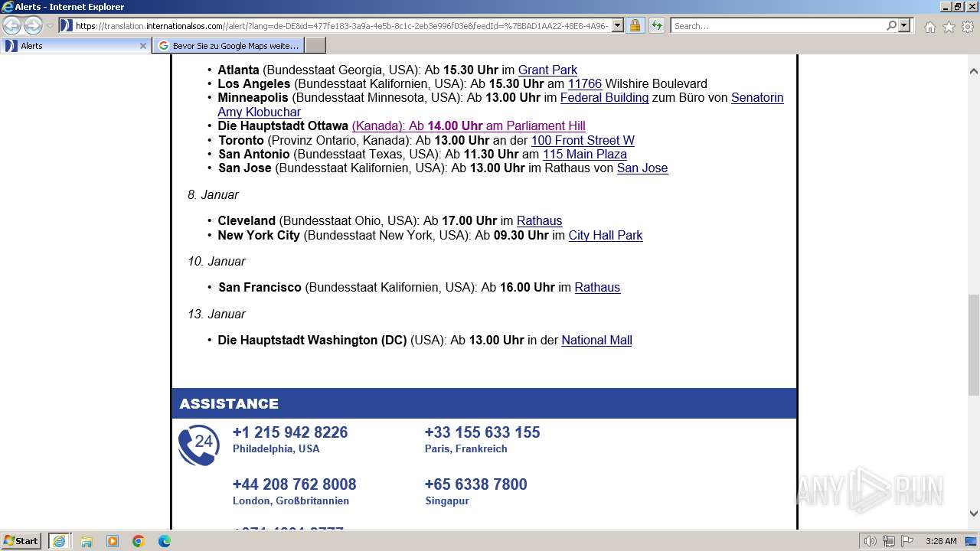Open the Cleveland Rathaus link

pos(540,220)
